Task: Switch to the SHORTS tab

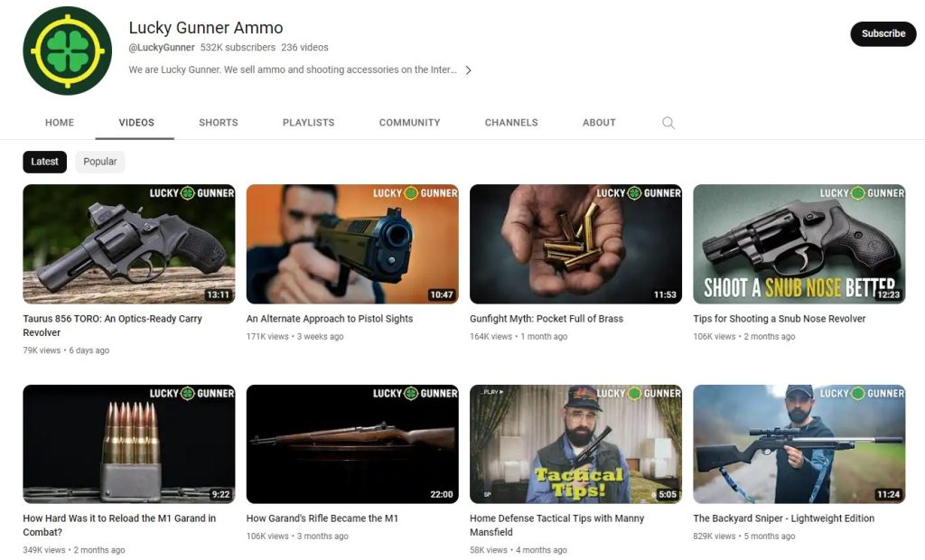Action: (218, 122)
